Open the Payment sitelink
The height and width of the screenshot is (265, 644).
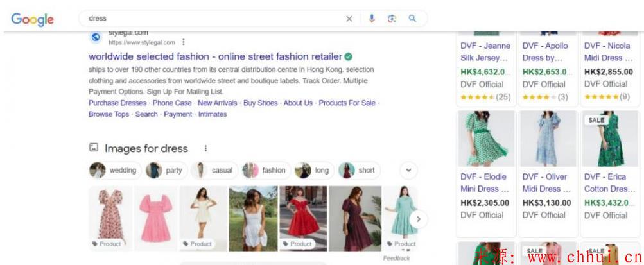point(178,114)
